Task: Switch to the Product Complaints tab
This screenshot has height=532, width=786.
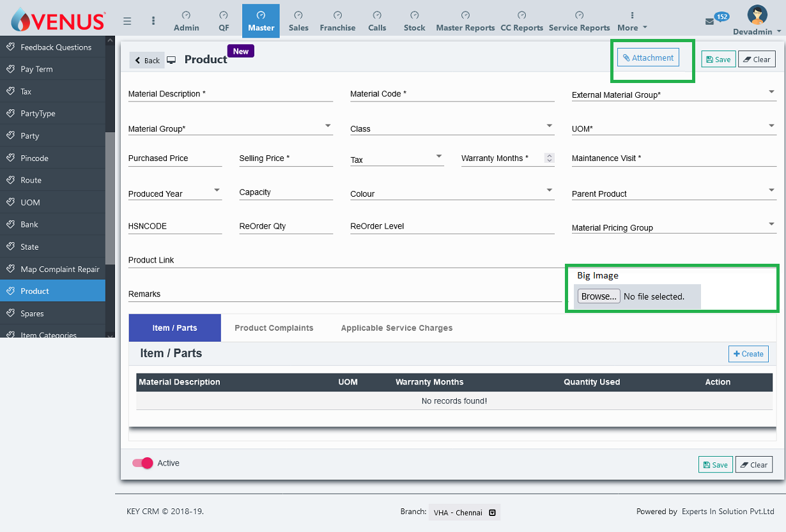Action: coord(274,328)
